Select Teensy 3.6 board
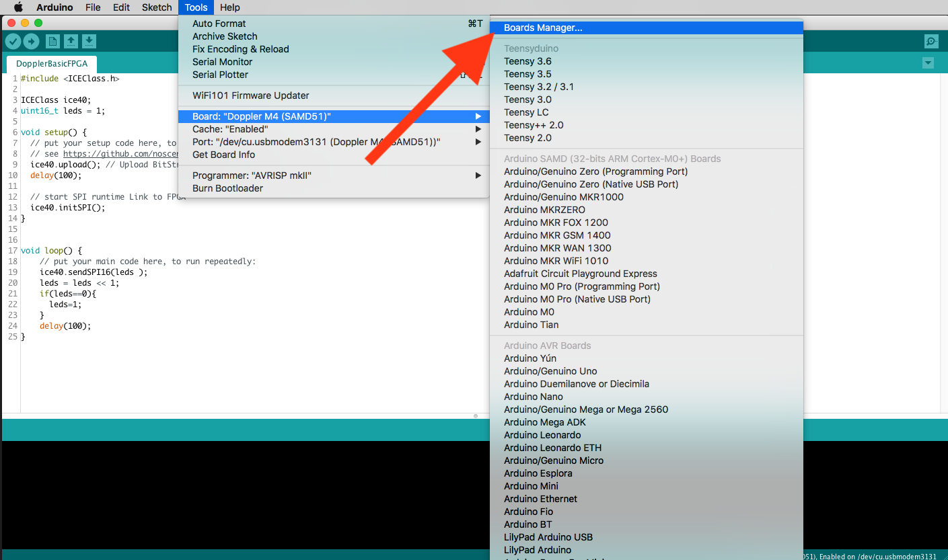The width and height of the screenshot is (948, 560). point(647,61)
